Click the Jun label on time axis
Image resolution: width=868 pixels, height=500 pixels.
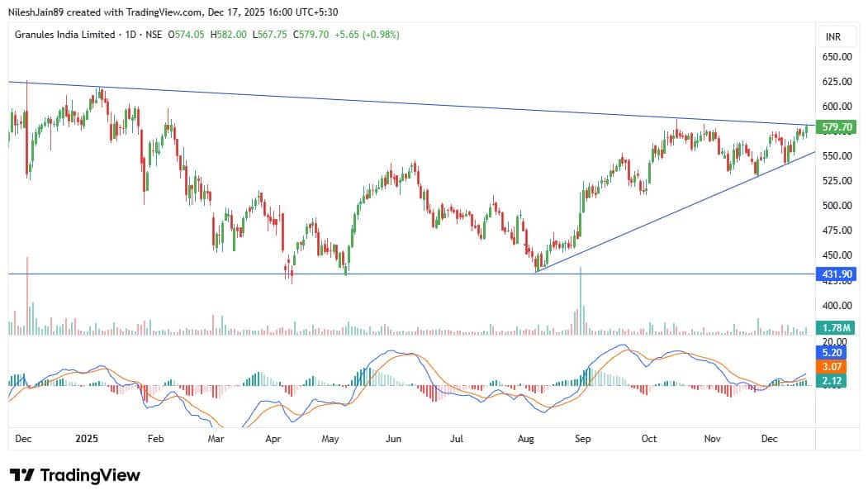(393, 439)
